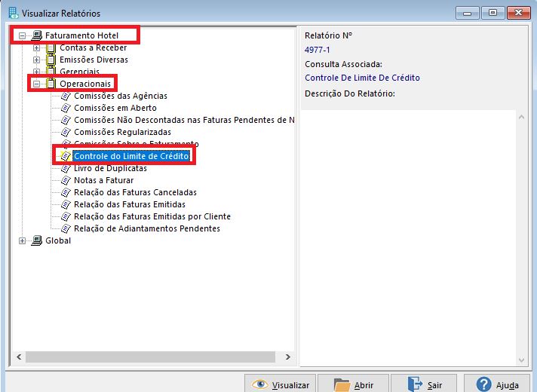This screenshot has height=392, width=537.
Task: Select Relação de Adiantamentos Pendentes report
Action: (x=147, y=228)
